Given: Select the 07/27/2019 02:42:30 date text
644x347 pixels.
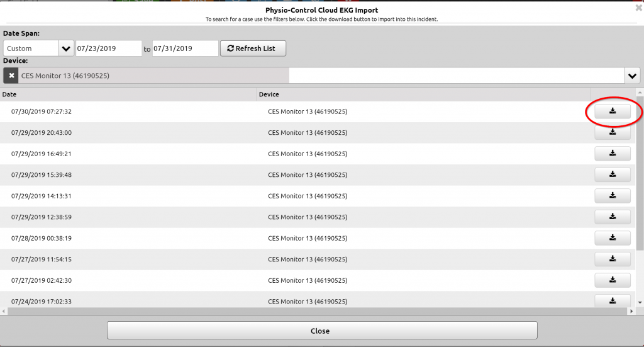Looking at the screenshot, I should point(42,280).
